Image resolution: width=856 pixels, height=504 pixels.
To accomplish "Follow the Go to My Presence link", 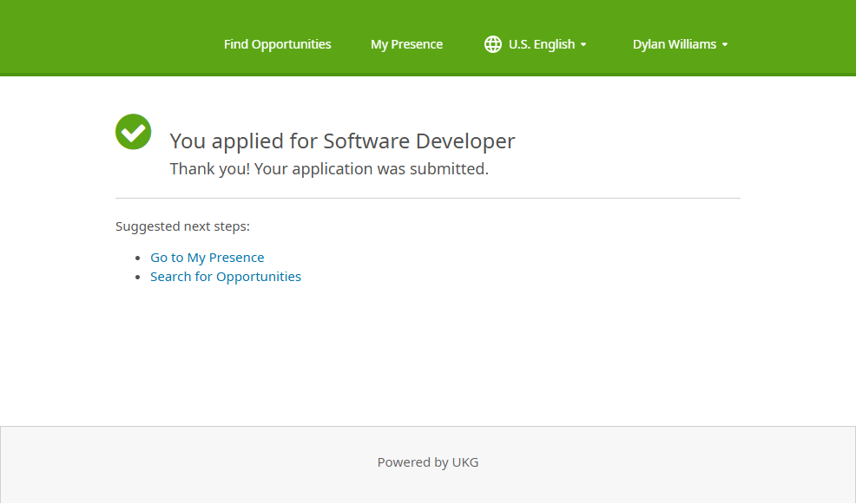I will pyautogui.click(x=207, y=258).
